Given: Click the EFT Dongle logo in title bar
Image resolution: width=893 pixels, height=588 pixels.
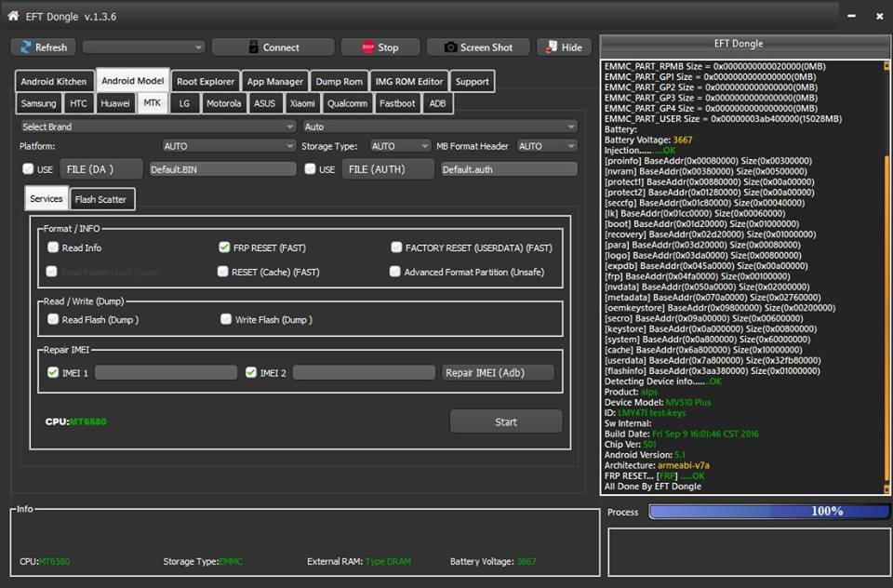Looking at the screenshot, I should click(12, 15).
